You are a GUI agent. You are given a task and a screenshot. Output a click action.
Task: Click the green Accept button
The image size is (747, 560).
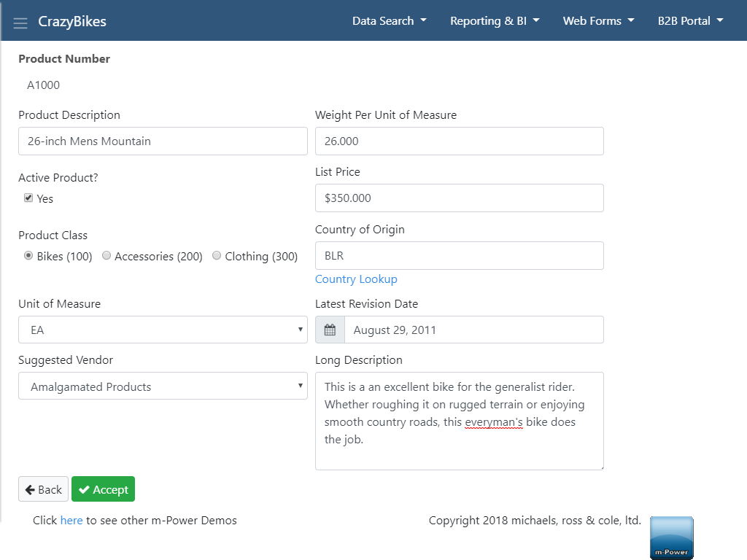click(104, 489)
